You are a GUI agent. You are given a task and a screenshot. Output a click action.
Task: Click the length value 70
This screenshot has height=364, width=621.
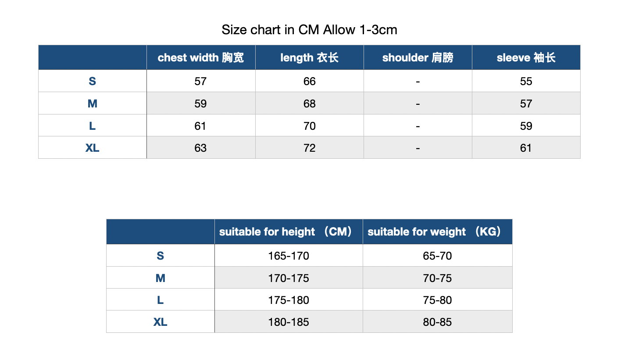point(310,126)
